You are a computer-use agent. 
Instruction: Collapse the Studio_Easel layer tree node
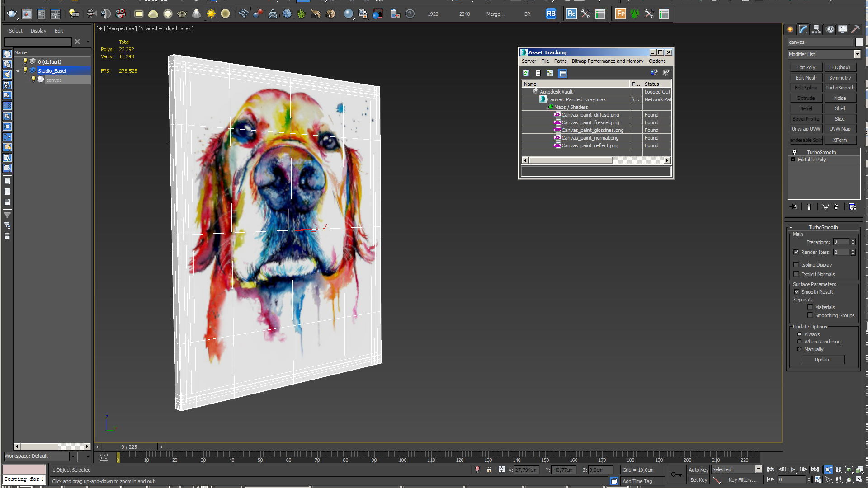18,71
